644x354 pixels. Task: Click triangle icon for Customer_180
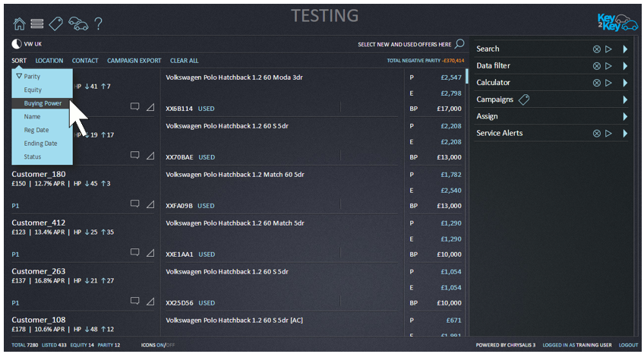tap(150, 204)
